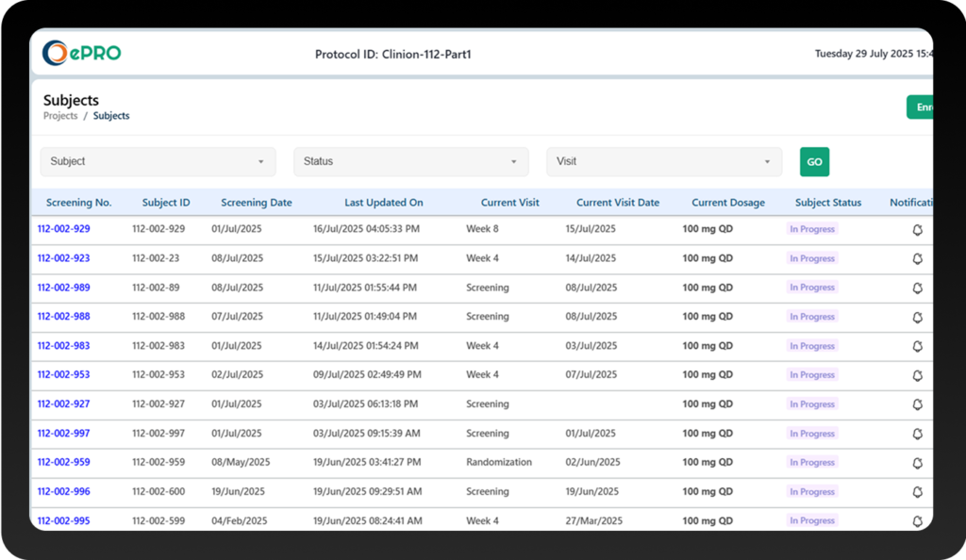Click the In Progress badge for subject 112-002-923
The width and height of the screenshot is (966, 560).
[x=812, y=258]
